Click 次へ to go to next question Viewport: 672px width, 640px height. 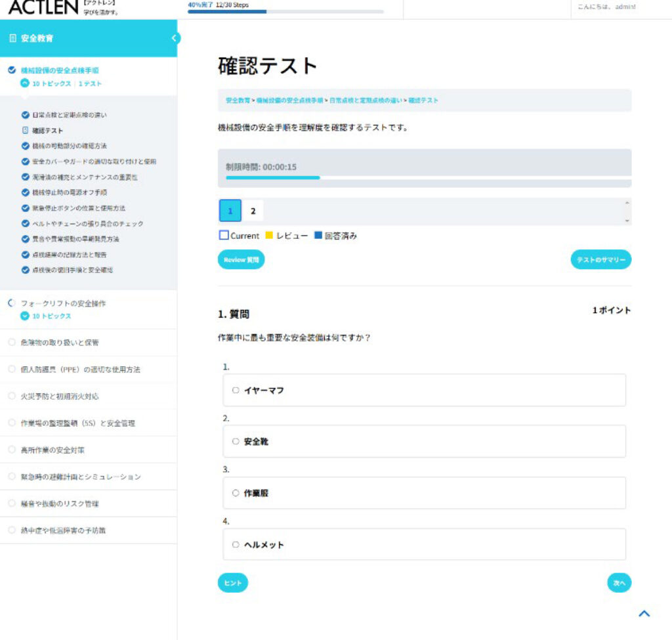[x=619, y=582]
